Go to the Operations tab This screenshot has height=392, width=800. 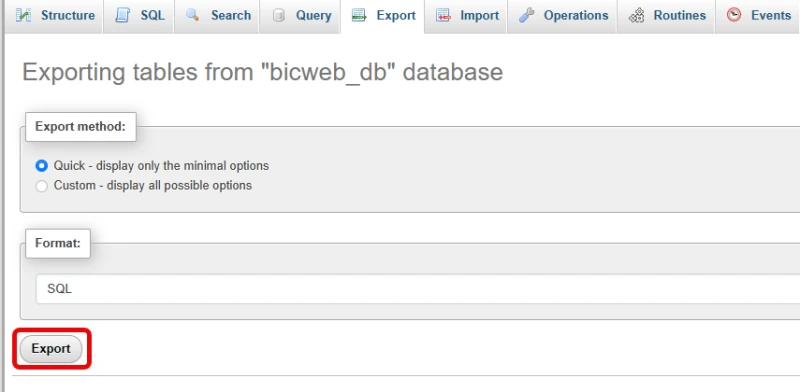coord(562,16)
